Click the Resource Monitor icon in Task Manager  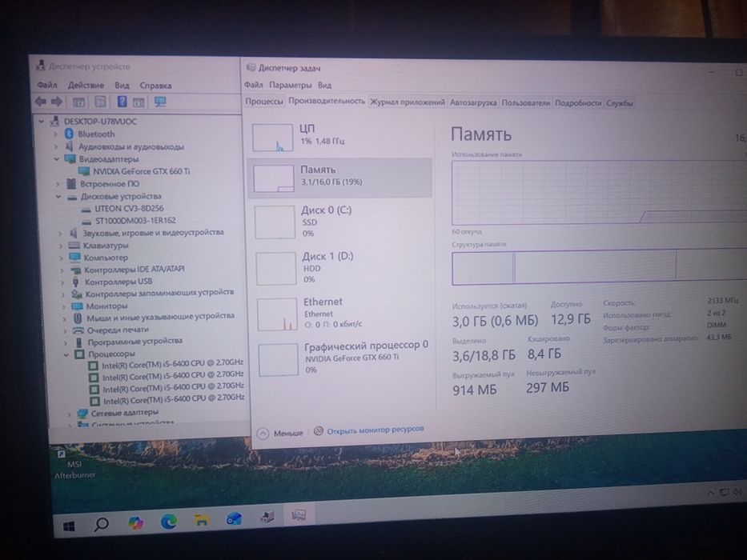click(319, 431)
